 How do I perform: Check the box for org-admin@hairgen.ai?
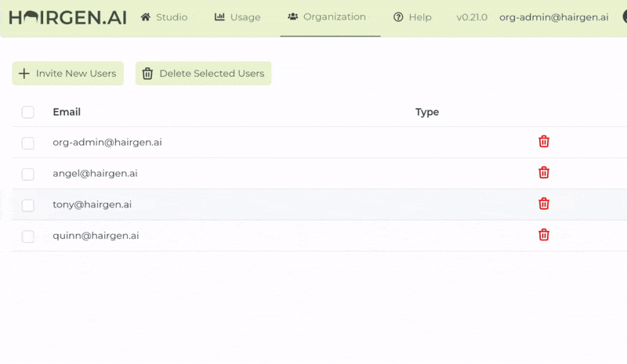pyautogui.click(x=28, y=142)
